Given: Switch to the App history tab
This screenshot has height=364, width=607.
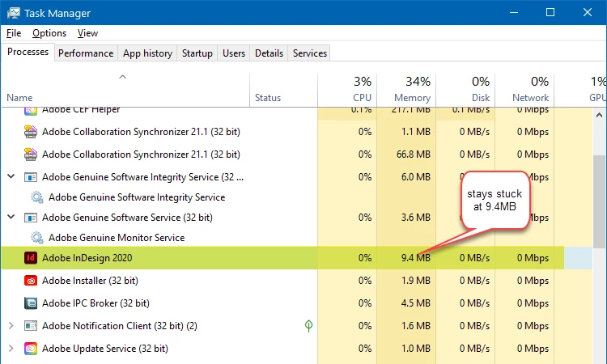Looking at the screenshot, I should tap(147, 53).
